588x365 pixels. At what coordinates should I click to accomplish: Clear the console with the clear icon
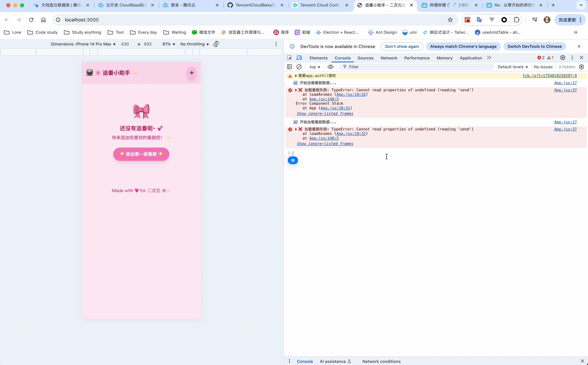[299, 67]
